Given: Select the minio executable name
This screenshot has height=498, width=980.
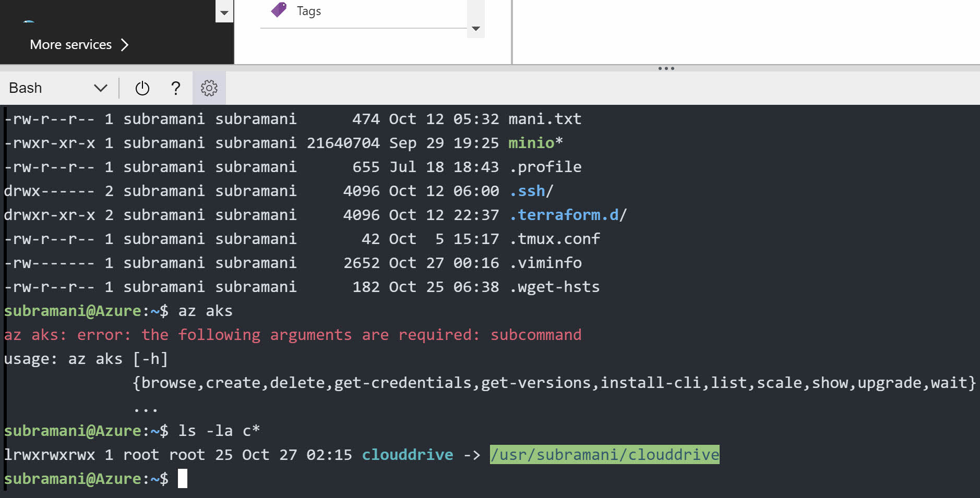Looking at the screenshot, I should pyautogui.click(x=530, y=142).
